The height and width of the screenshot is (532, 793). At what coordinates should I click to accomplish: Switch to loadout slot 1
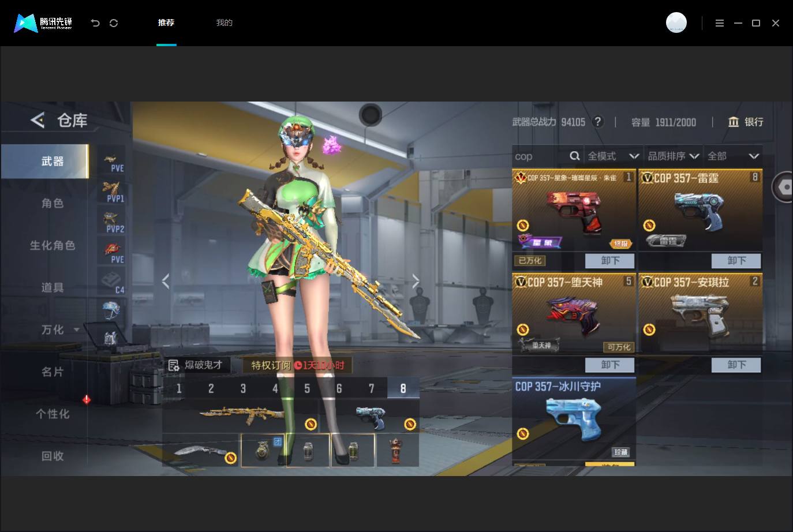179,388
